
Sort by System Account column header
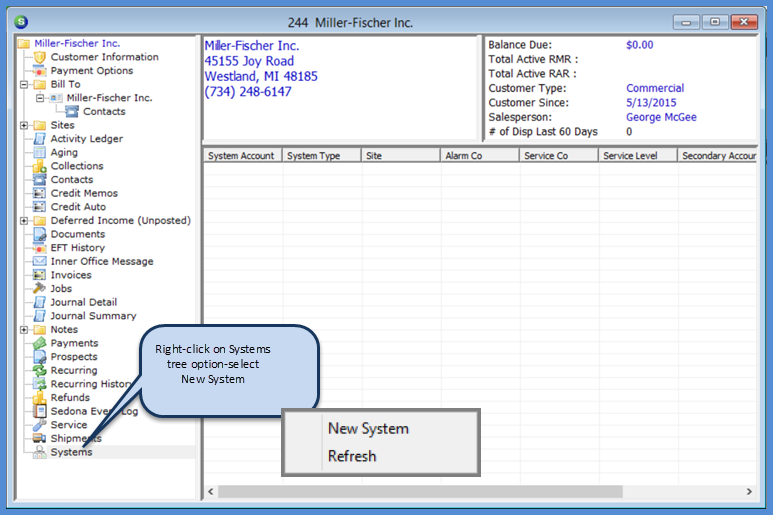(243, 156)
